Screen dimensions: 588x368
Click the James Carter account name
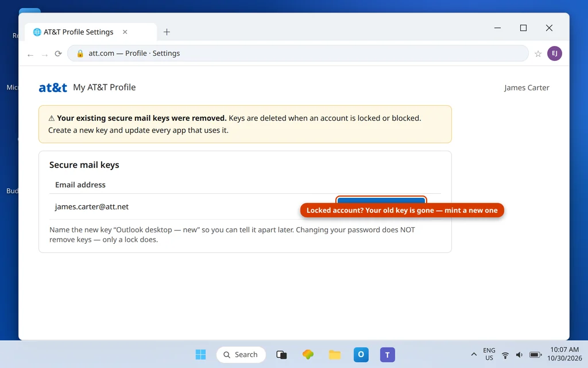point(527,87)
